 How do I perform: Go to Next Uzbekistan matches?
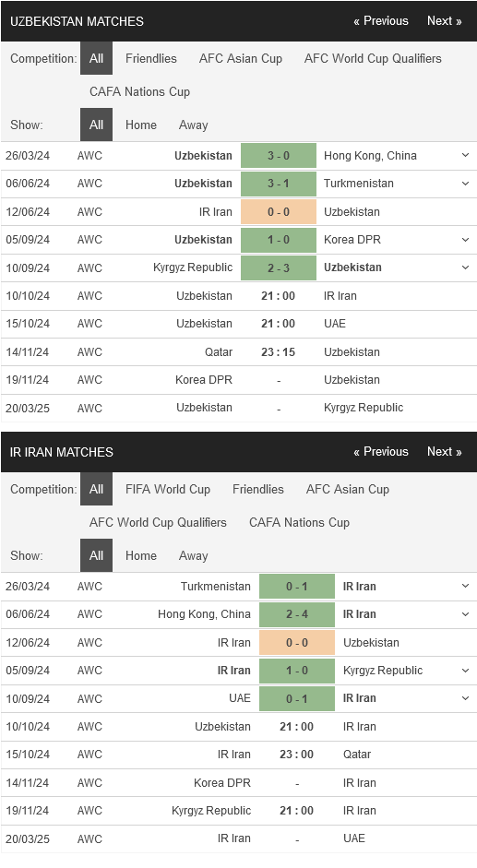click(x=445, y=21)
